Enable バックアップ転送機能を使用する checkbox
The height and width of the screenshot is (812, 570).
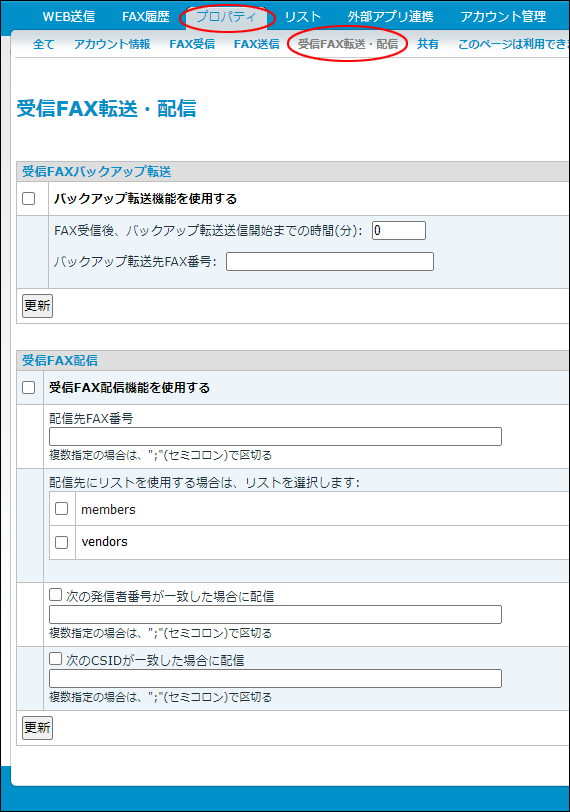click(x=28, y=198)
